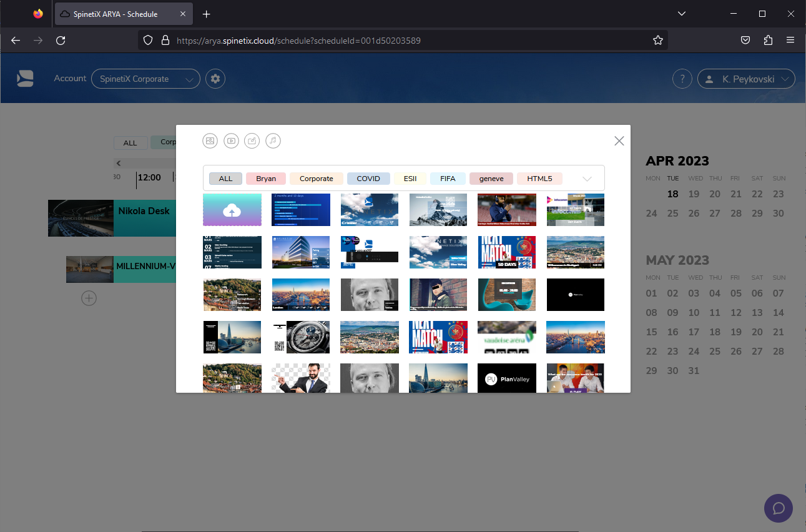Reload the current browser page
This screenshot has width=806, height=532.
[61, 40]
